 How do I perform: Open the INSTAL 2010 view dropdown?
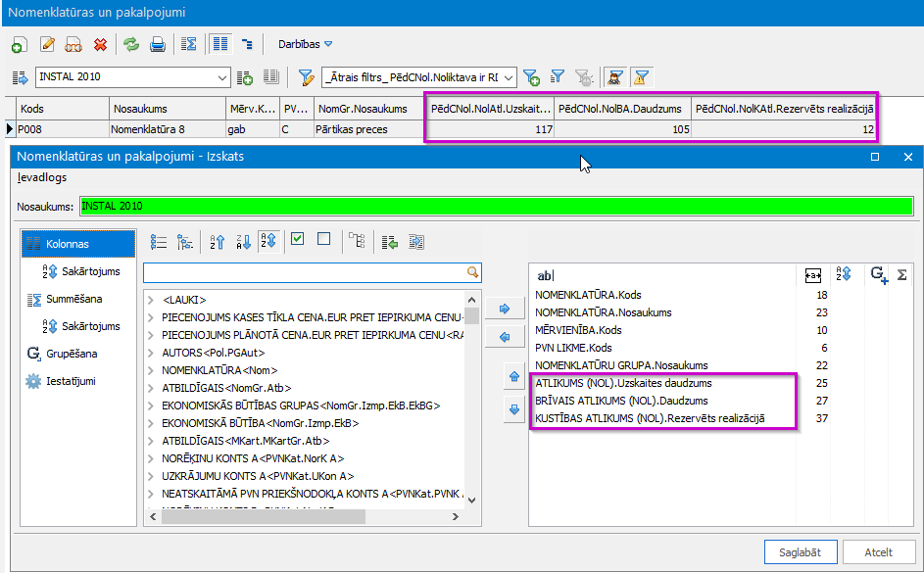click(x=221, y=77)
